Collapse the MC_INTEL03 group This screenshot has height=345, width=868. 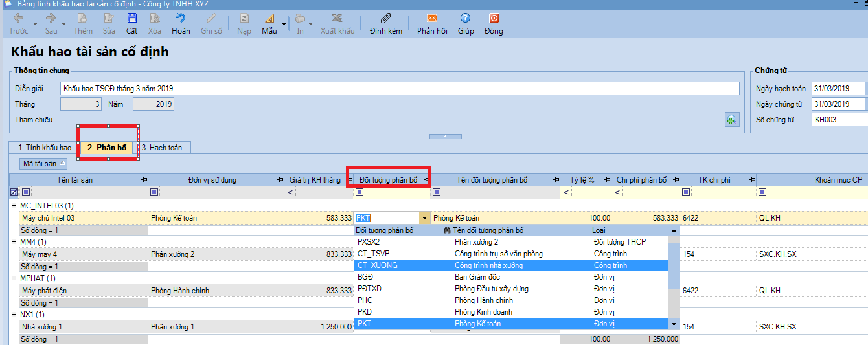(14, 206)
